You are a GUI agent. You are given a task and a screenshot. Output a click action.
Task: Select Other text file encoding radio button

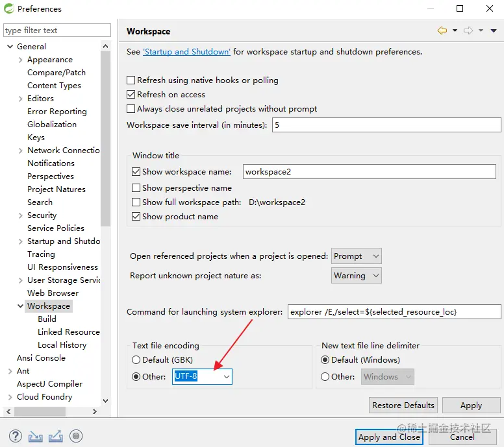[136, 376]
